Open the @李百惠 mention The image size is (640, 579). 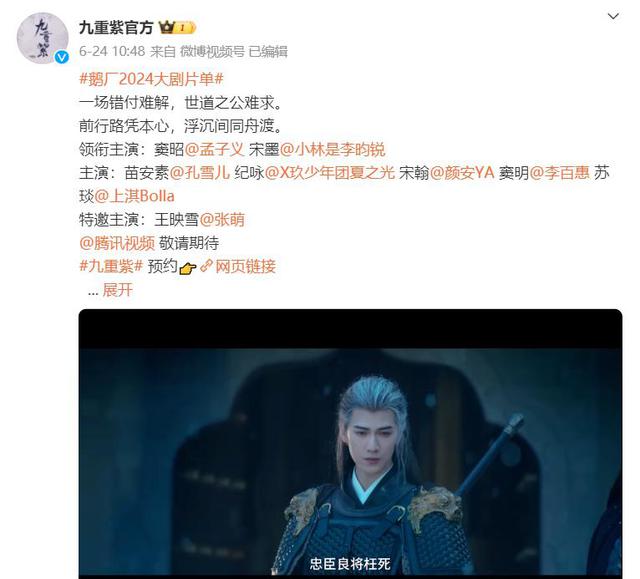[x=559, y=173]
